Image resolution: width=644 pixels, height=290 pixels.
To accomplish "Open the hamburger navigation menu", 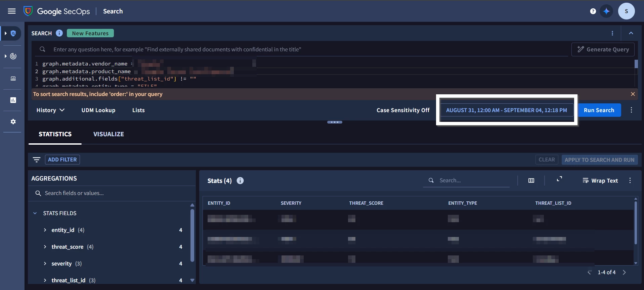I will pyautogui.click(x=12, y=11).
